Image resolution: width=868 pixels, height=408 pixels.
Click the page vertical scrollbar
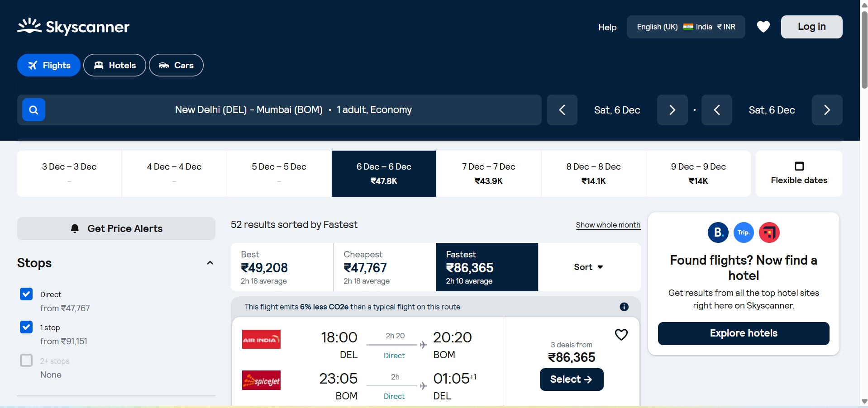[x=864, y=50]
